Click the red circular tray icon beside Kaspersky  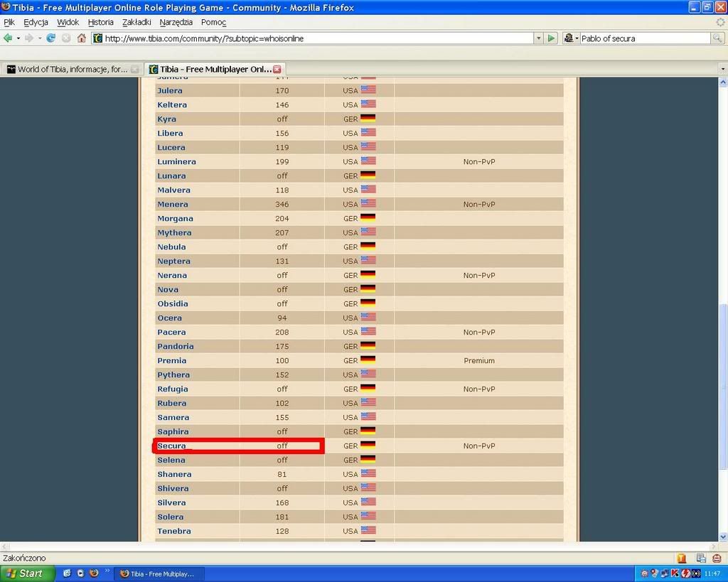[685, 573]
